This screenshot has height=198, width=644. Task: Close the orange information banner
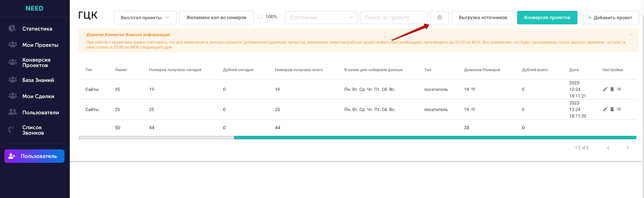pyautogui.click(x=632, y=35)
